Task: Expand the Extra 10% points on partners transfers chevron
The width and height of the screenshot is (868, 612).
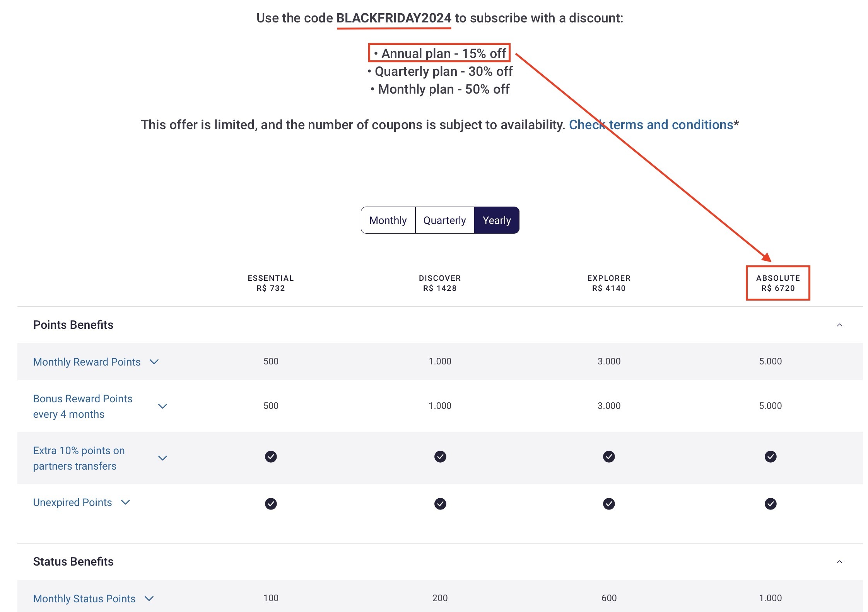Action: coord(162,458)
